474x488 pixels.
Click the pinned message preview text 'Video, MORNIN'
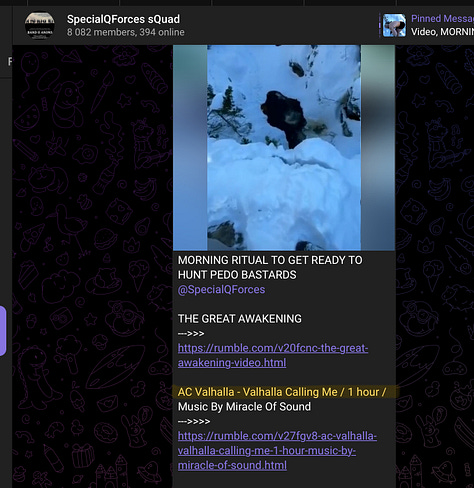point(442,32)
